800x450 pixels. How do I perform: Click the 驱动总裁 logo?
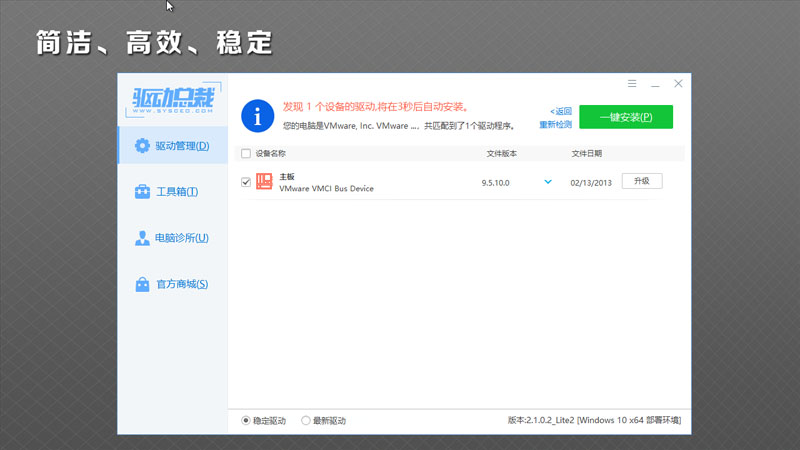pyautogui.click(x=173, y=99)
